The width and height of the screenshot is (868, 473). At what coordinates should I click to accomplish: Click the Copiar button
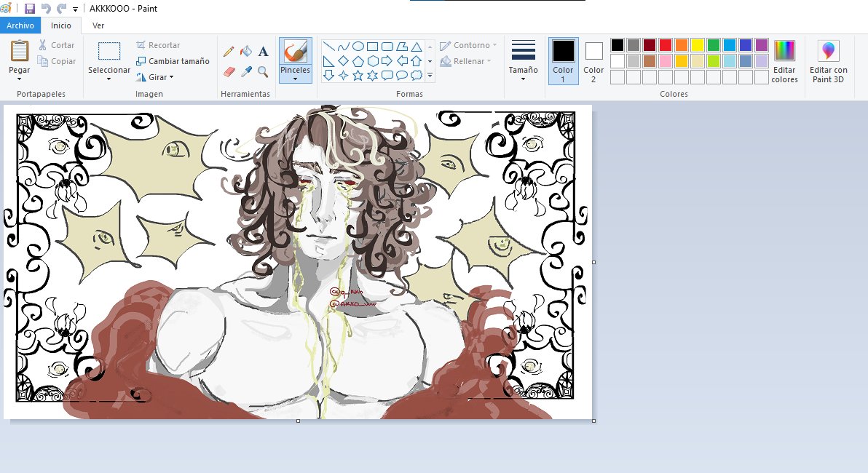click(x=56, y=61)
